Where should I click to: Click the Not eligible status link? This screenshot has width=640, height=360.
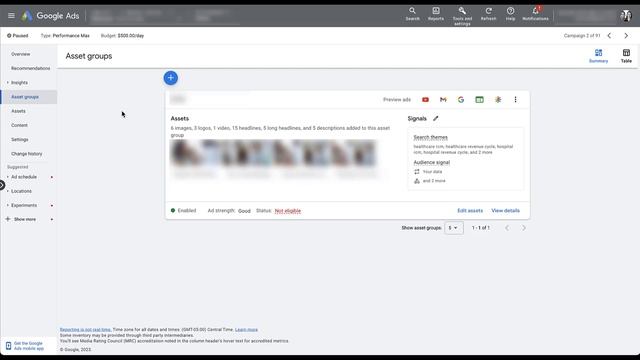point(288,211)
